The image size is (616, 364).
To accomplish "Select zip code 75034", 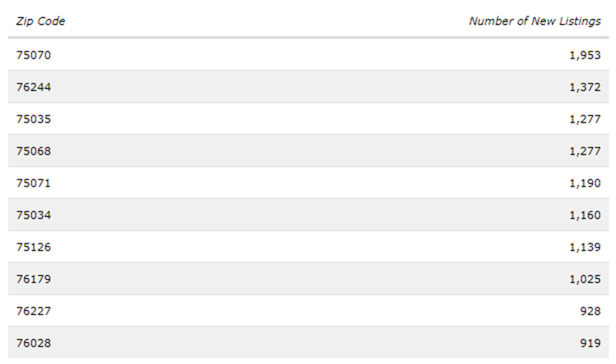I will point(34,215).
